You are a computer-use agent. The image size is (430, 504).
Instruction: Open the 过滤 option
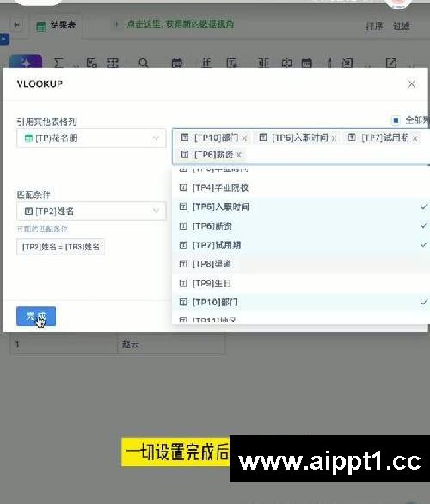pos(402,26)
